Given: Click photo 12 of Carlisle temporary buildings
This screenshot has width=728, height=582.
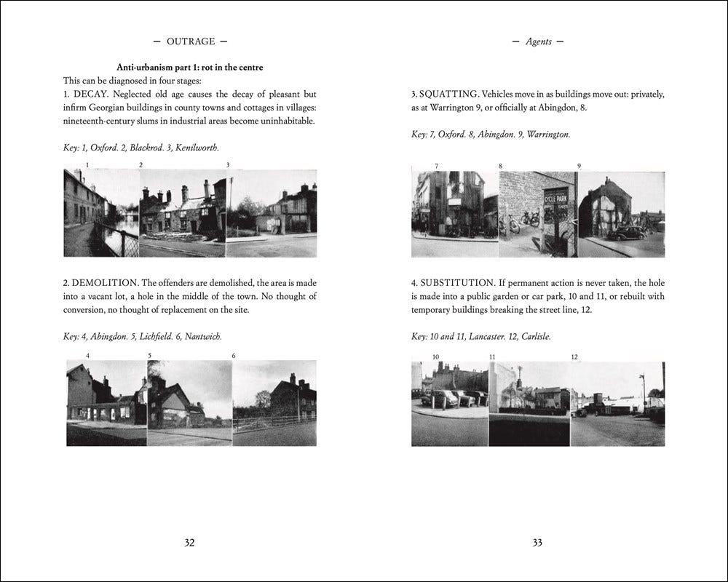Looking at the screenshot, I should 617,404.
